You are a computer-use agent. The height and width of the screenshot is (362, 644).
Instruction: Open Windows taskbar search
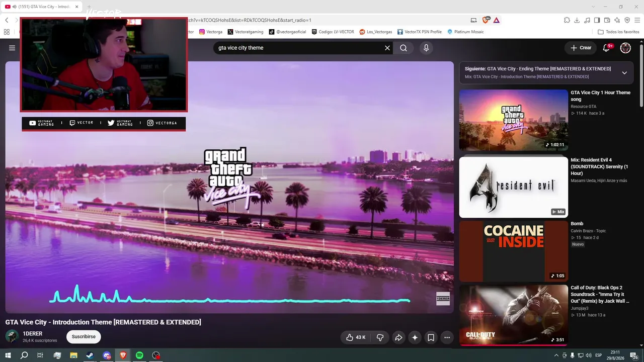[24, 355]
